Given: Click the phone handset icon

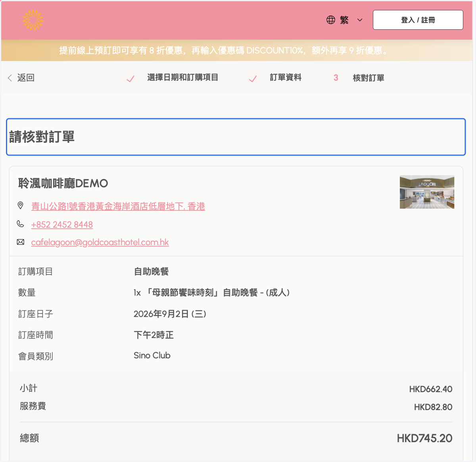Looking at the screenshot, I should point(21,224).
